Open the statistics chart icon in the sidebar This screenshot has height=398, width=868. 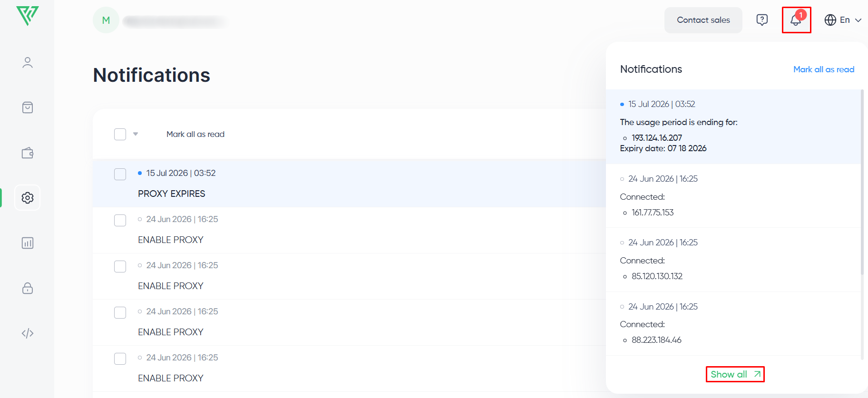pyautogui.click(x=28, y=243)
